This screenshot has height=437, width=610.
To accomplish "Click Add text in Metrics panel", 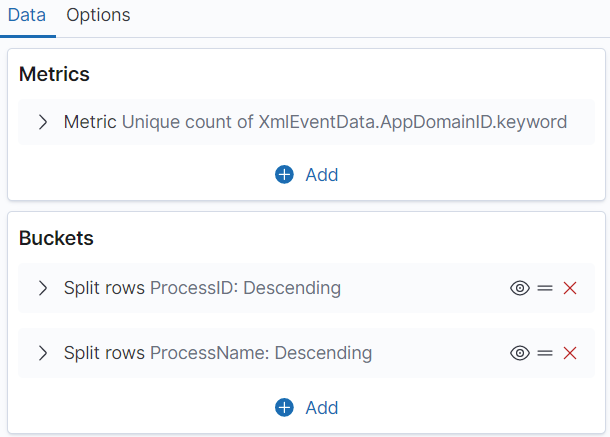I will (322, 175).
